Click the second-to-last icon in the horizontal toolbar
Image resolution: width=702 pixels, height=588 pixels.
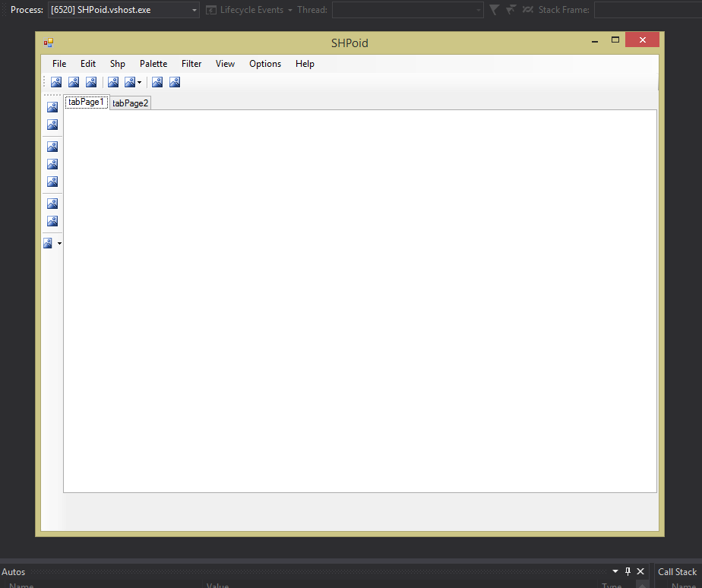157,82
